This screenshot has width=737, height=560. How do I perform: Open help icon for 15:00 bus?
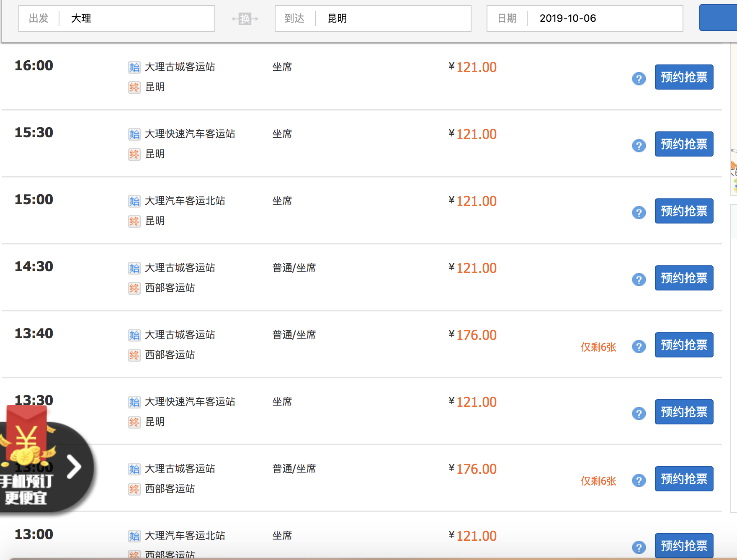[x=639, y=213]
